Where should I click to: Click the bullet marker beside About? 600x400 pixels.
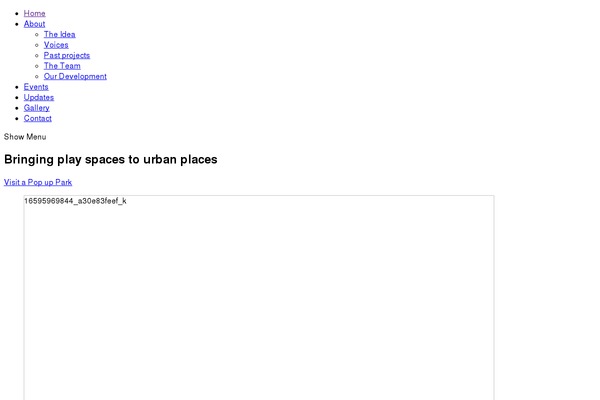tap(16, 24)
